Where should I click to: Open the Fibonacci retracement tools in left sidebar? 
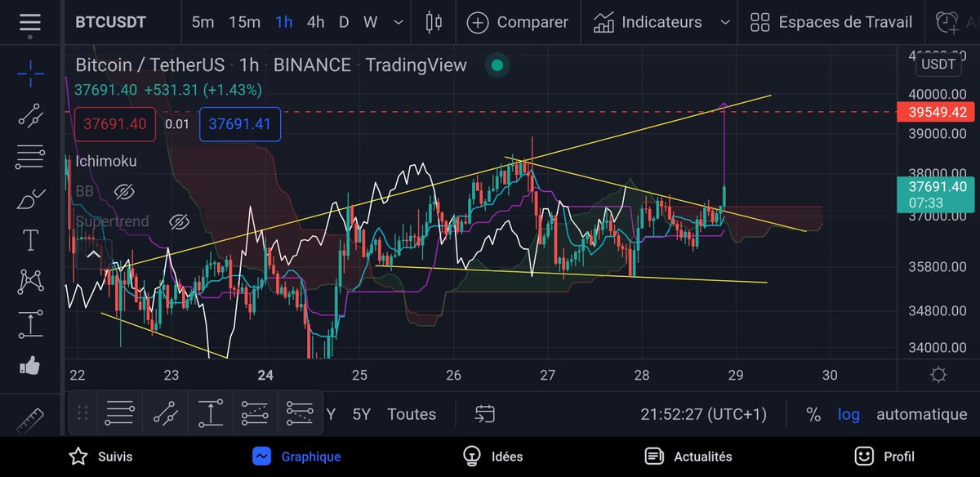30,157
